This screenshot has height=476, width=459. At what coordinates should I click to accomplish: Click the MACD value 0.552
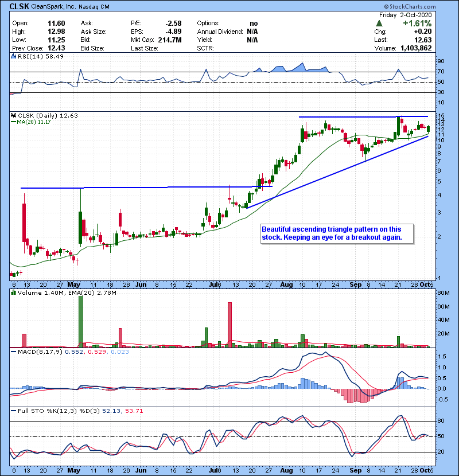(74, 352)
